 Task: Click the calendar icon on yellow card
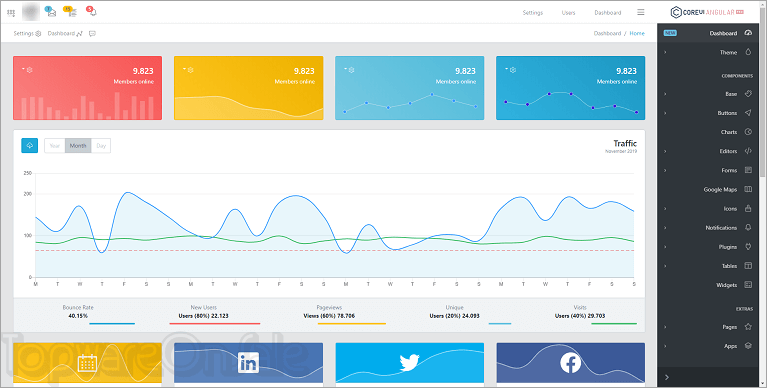click(x=87, y=363)
